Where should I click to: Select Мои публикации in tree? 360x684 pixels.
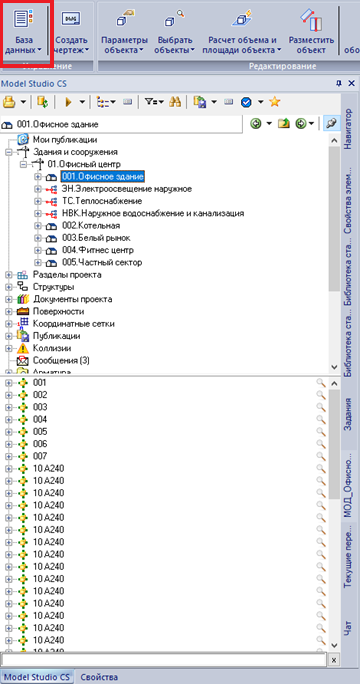[x=65, y=140]
